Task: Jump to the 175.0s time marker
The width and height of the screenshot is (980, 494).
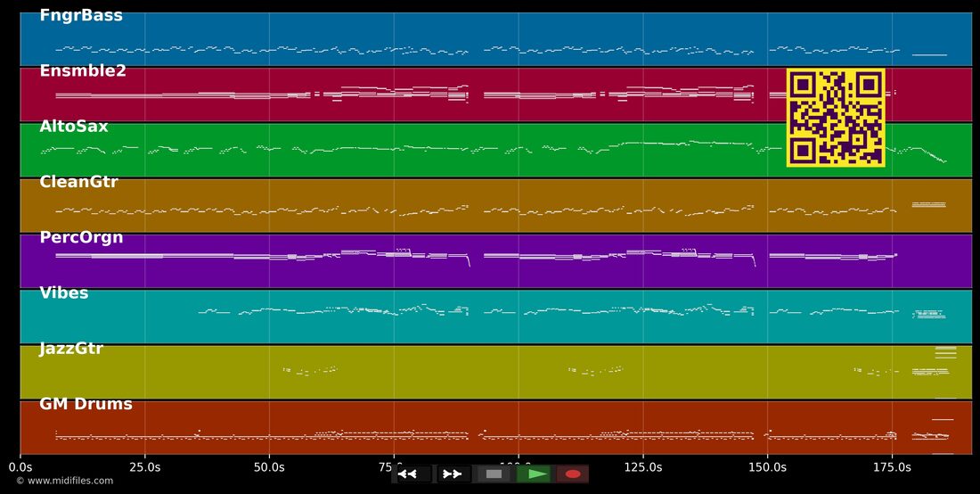Action: 892,467
